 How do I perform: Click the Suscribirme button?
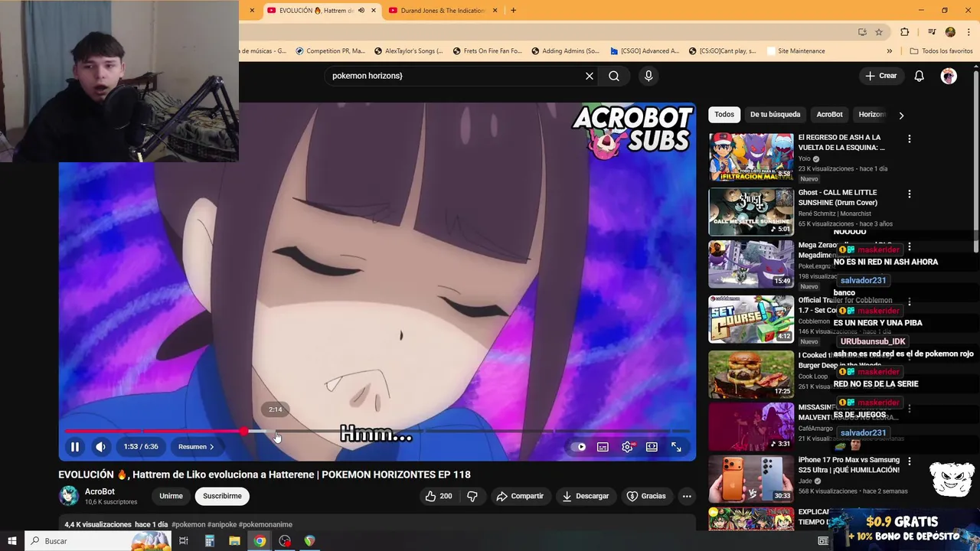(x=222, y=496)
